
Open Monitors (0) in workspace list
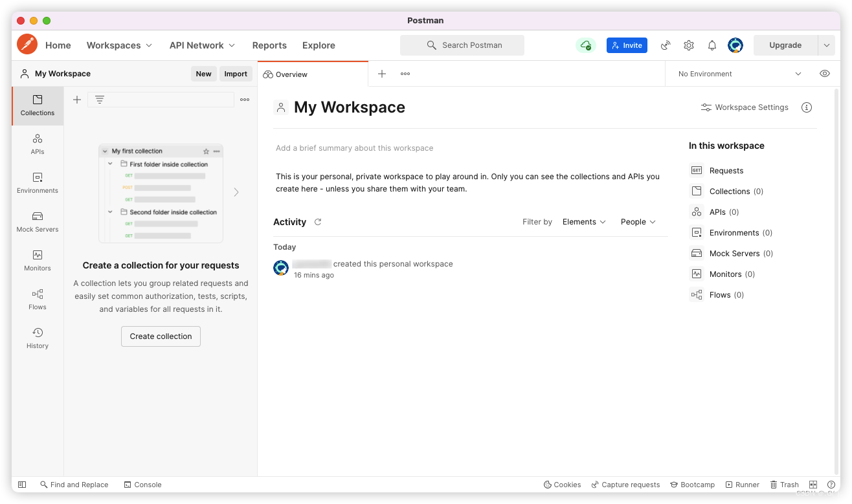[x=723, y=274]
